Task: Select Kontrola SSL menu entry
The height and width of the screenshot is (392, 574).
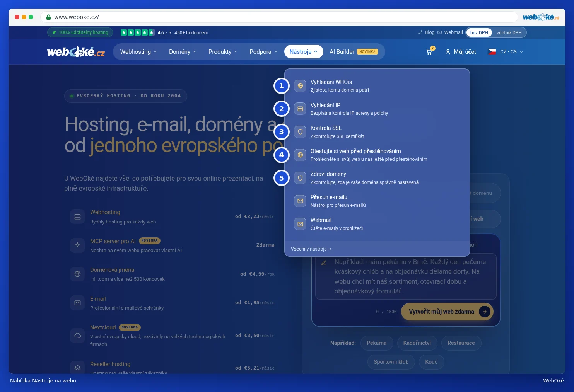Action: point(377,132)
